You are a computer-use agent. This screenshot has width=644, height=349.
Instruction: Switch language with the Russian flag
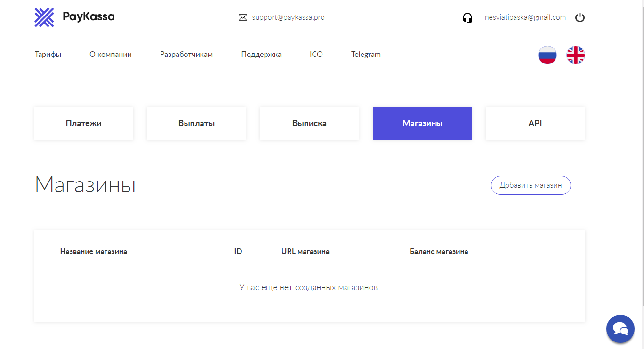tap(547, 55)
